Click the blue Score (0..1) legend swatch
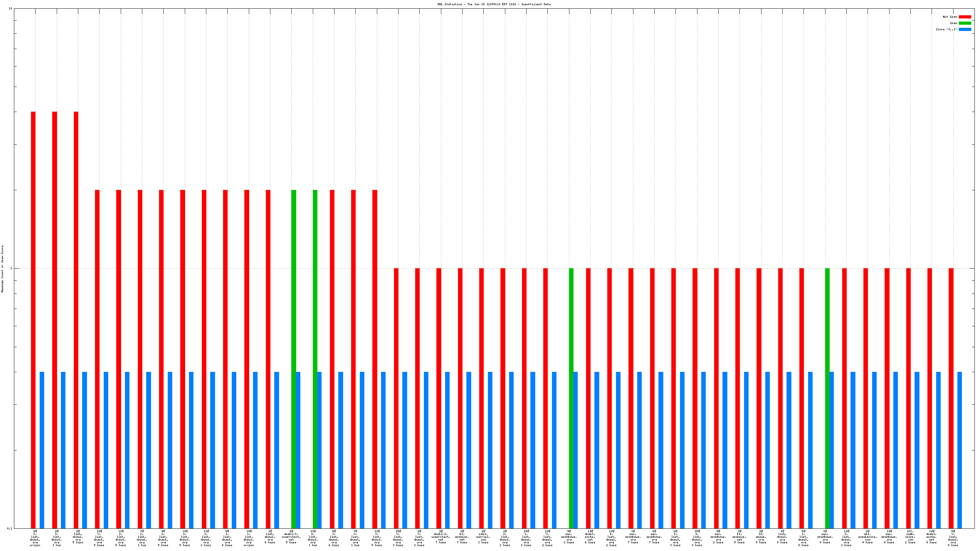 pos(964,29)
